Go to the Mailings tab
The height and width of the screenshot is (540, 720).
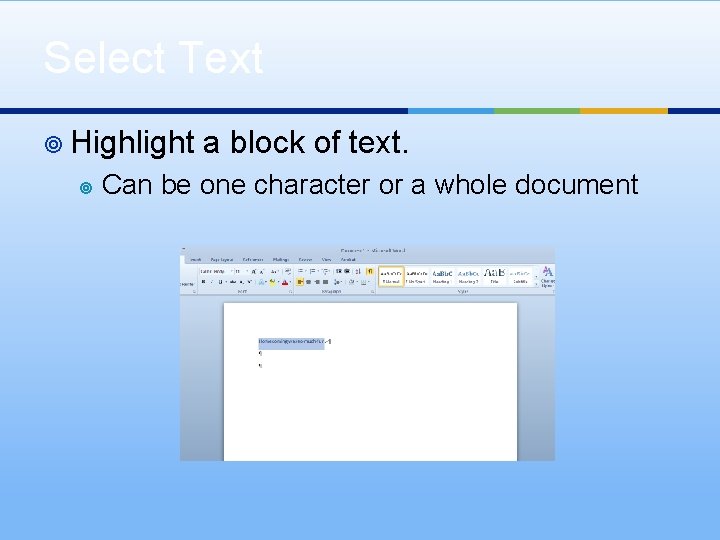(281, 259)
